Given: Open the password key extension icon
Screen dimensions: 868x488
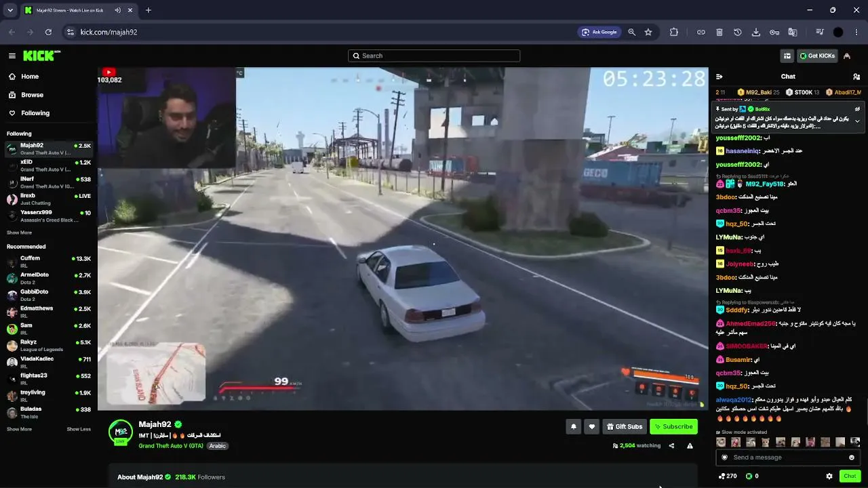Looking at the screenshot, I should tap(774, 32).
